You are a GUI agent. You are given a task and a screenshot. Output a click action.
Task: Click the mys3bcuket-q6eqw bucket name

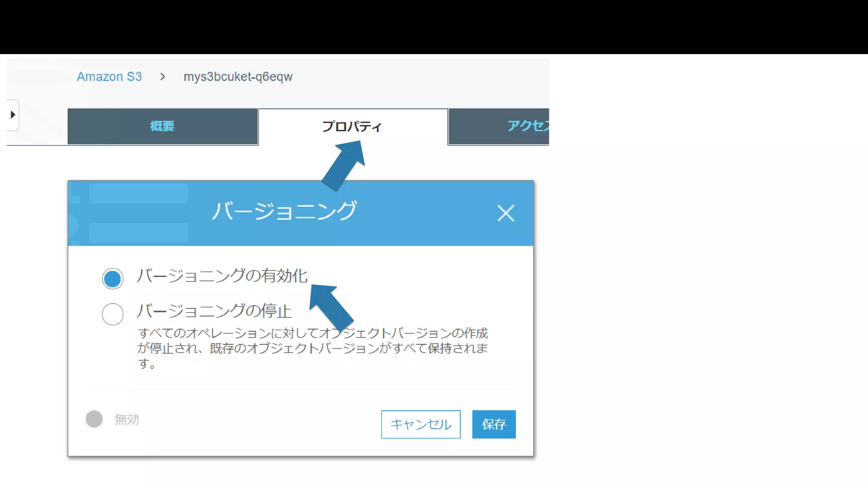[238, 77]
